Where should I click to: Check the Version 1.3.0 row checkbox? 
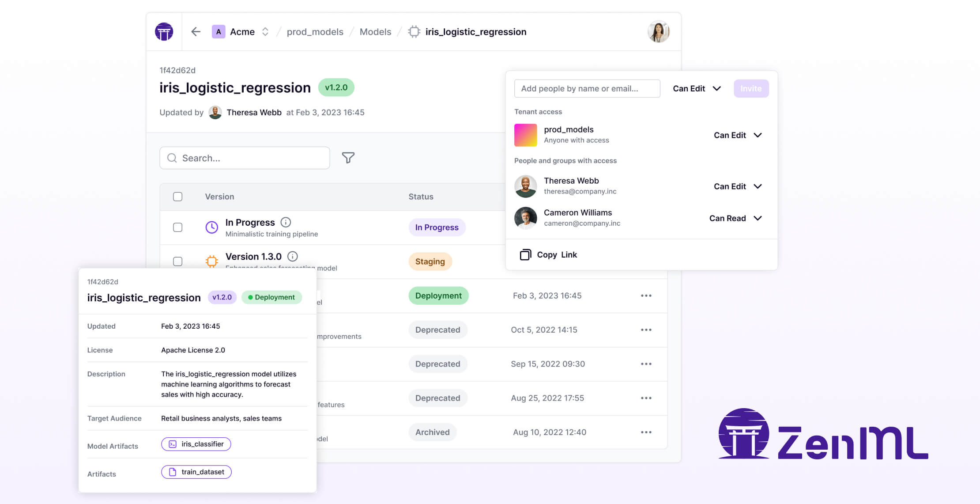[177, 261]
